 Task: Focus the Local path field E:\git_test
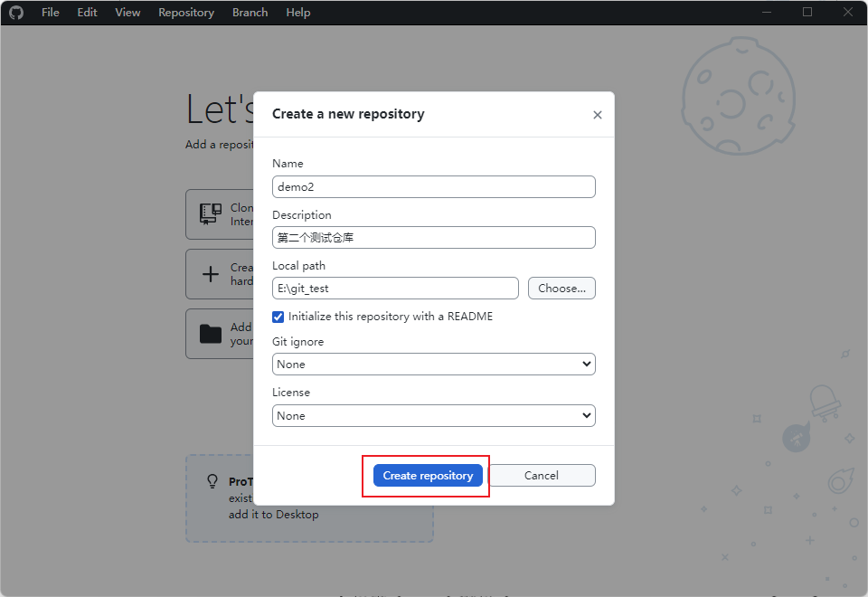395,289
